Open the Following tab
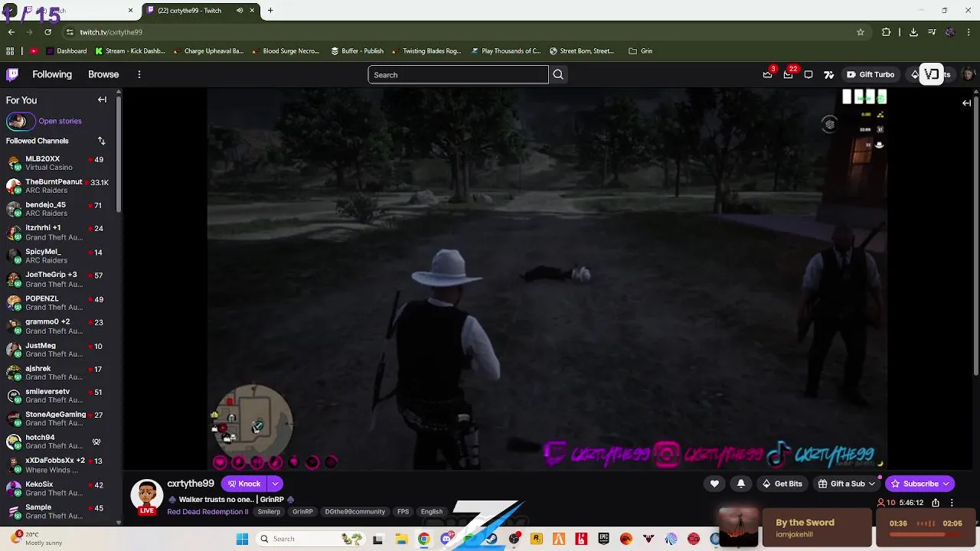This screenshot has height=551, width=980. [52, 74]
